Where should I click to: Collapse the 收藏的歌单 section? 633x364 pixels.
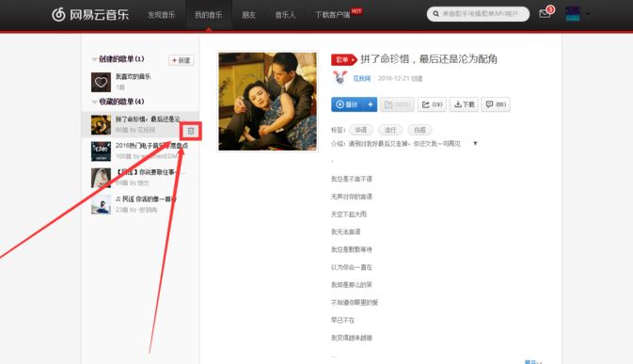click(94, 102)
